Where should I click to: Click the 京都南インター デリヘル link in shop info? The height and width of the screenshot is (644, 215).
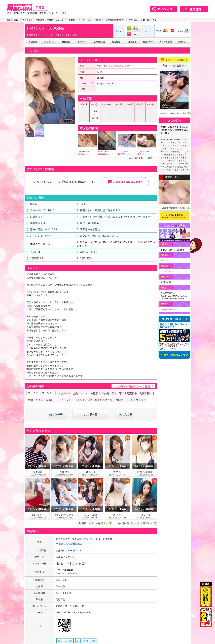pos(69,551)
